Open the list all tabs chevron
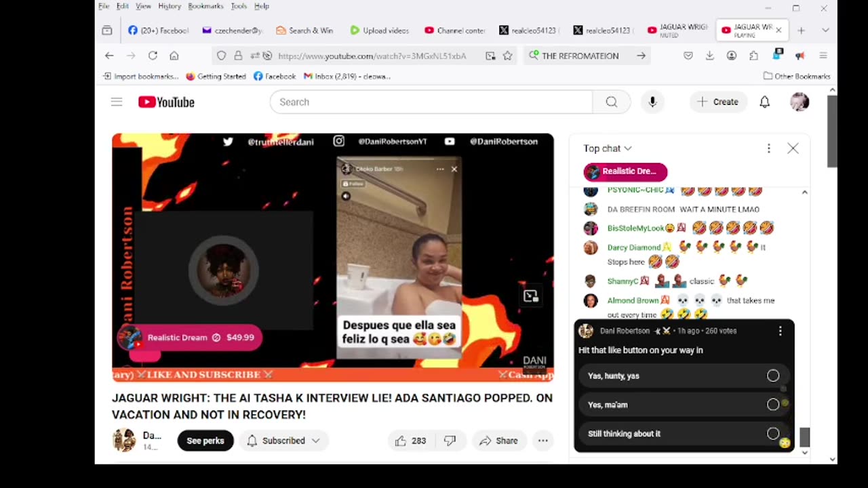The image size is (868, 488). click(825, 30)
